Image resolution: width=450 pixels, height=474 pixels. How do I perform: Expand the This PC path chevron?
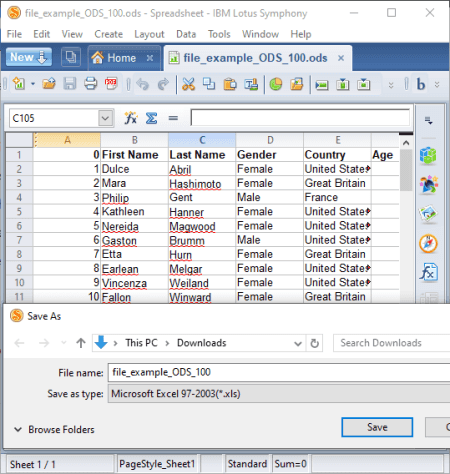(x=167, y=343)
